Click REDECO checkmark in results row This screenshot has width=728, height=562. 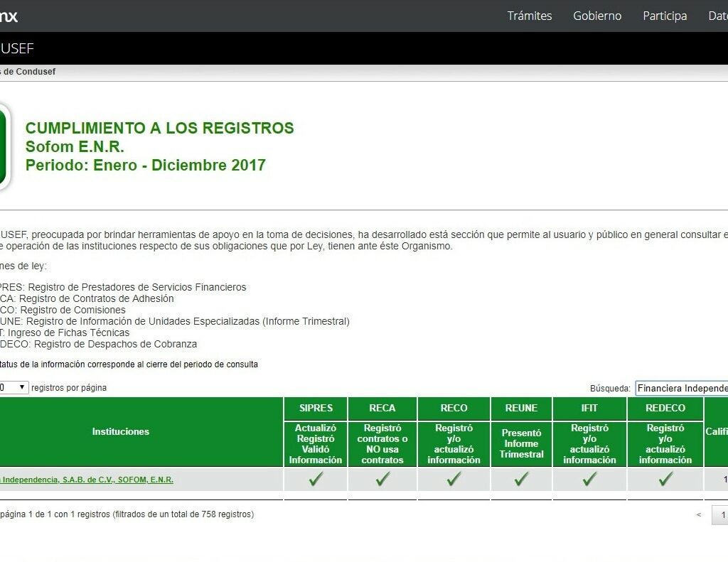coord(665,479)
